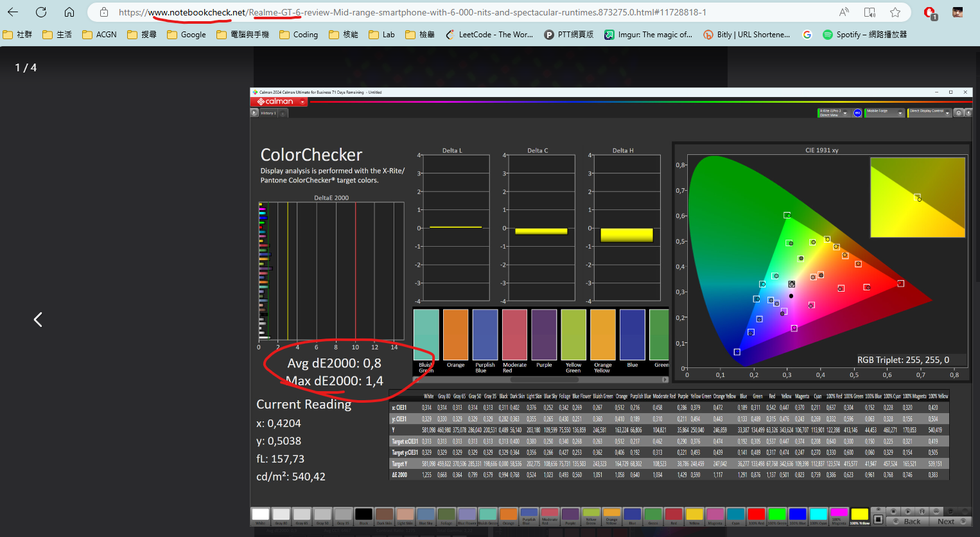Go back using the browser back arrow
The image size is (980, 537).
pos(13,12)
